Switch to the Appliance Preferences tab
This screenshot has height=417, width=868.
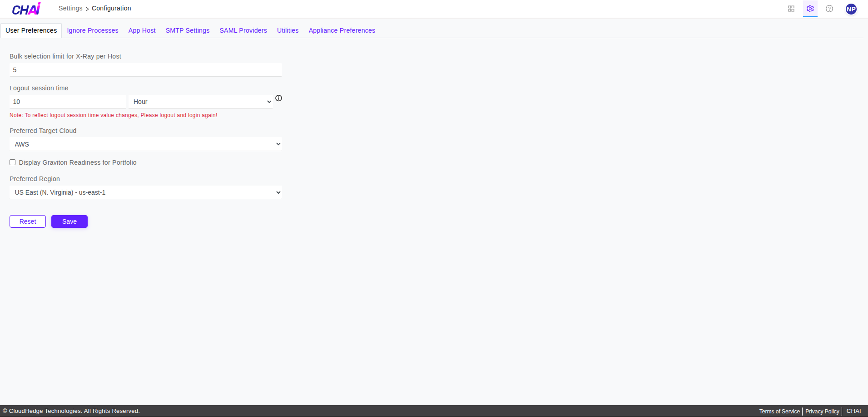tap(342, 30)
